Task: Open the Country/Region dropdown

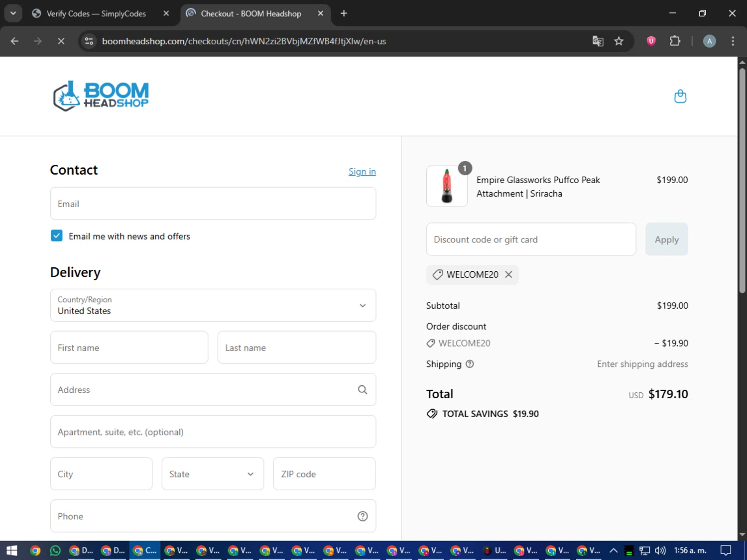Action: 213,305
